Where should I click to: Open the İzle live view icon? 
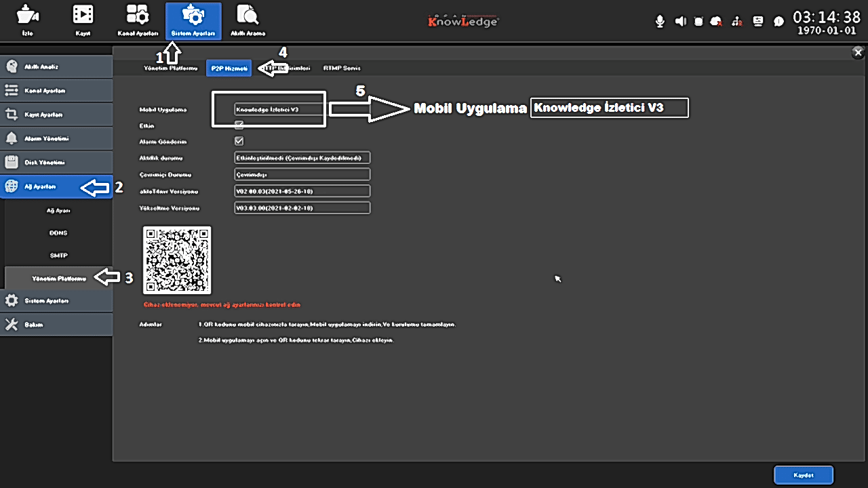pos(27,20)
